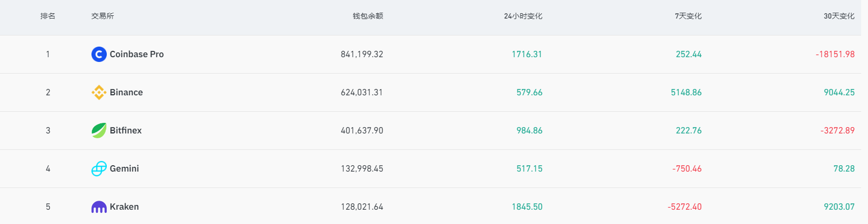This screenshot has height=224, width=868.
Task: Open the Gemini exchange name link
Action: click(x=124, y=168)
